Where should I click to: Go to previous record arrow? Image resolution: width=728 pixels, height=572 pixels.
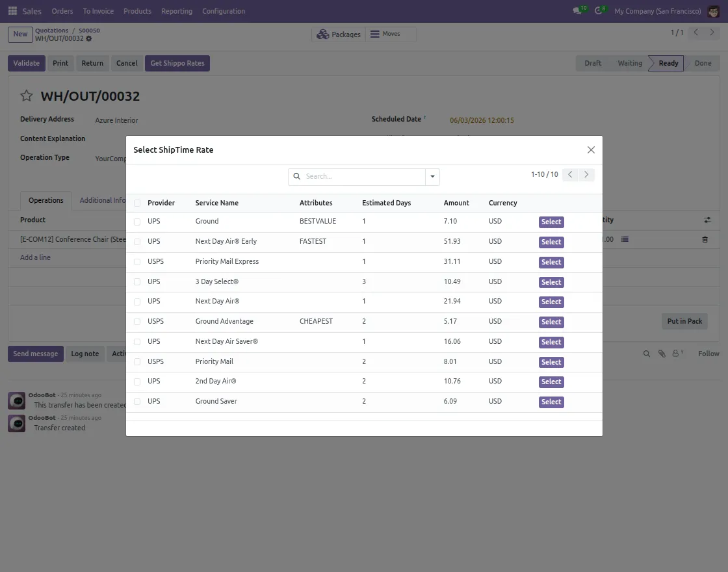click(x=695, y=32)
